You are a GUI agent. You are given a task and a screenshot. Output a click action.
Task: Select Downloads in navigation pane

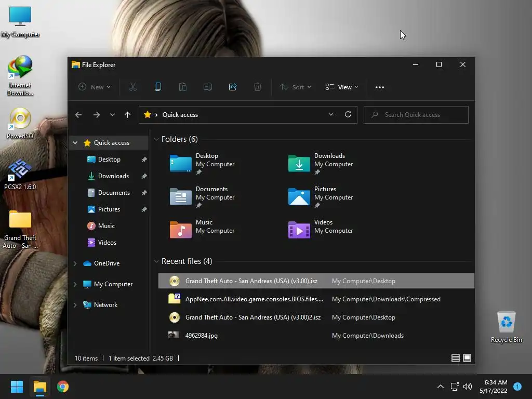pyautogui.click(x=113, y=176)
